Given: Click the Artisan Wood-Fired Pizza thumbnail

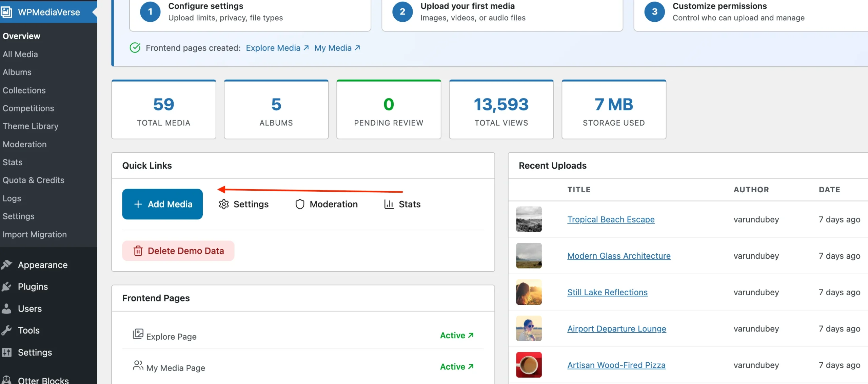Looking at the screenshot, I should pyautogui.click(x=529, y=365).
